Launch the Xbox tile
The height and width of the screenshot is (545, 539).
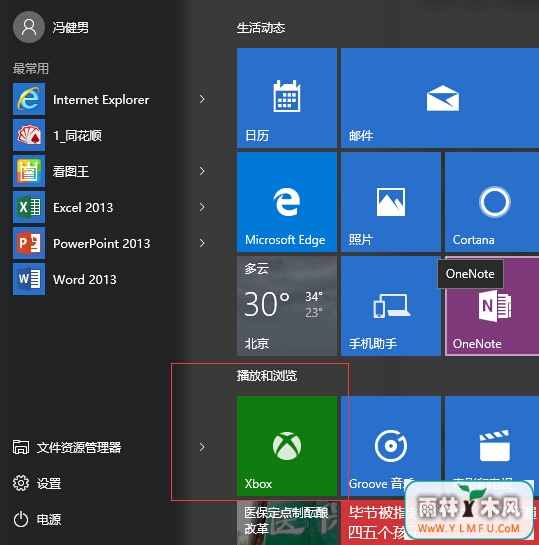click(x=287, y=446)
